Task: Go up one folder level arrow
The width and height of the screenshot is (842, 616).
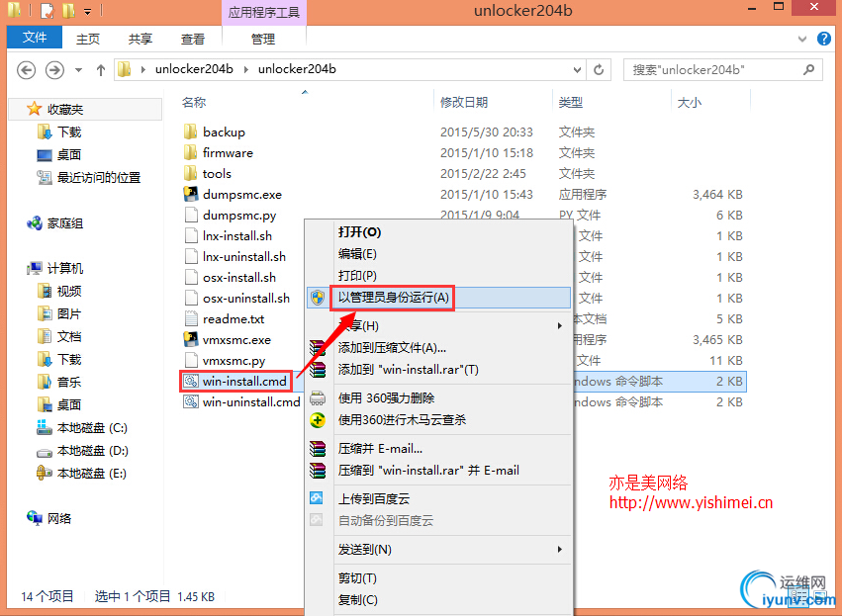Action: click(100, 70)
